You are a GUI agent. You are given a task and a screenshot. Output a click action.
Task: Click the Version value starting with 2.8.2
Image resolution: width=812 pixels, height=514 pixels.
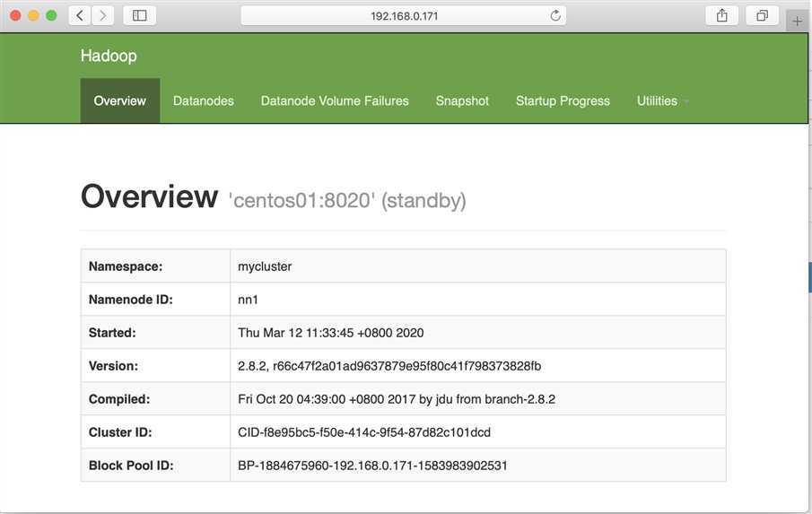coord(389,366)
